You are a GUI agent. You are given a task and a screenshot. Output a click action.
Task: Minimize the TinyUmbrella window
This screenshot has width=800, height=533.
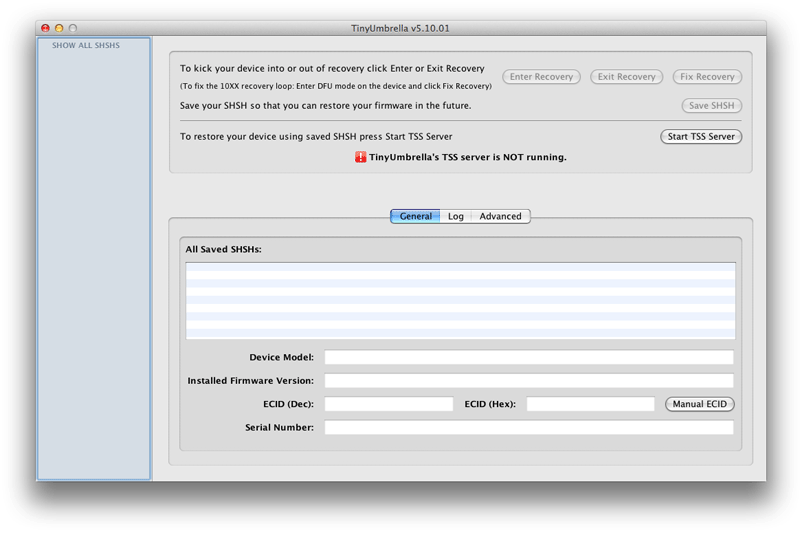click(x=59, y=28)
